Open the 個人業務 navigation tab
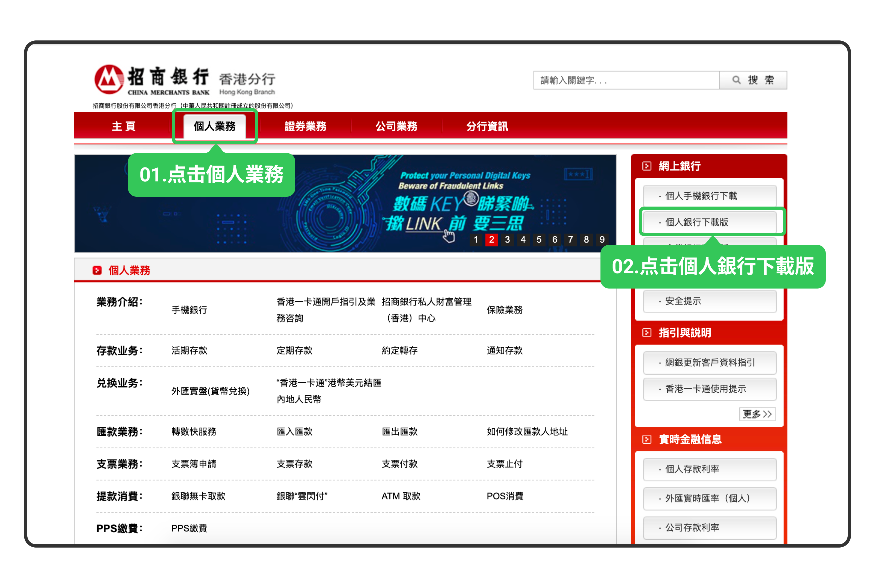875x588 pixels. 215,127
